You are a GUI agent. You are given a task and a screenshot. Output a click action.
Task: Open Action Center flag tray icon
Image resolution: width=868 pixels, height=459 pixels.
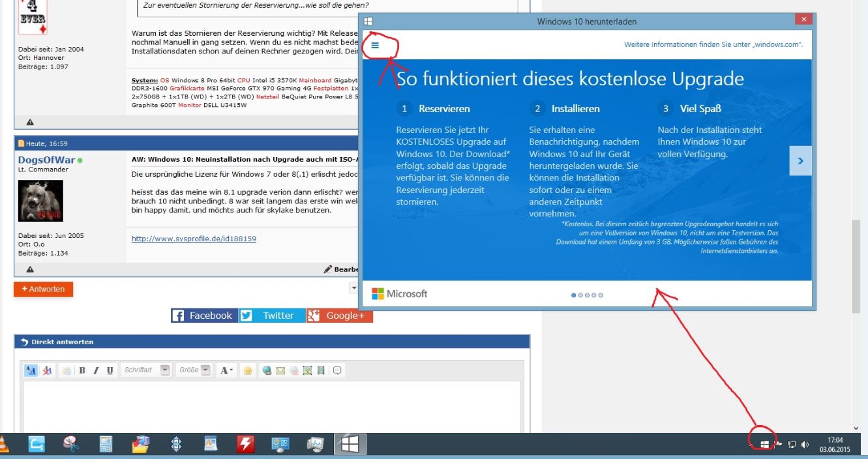point(779,444)
